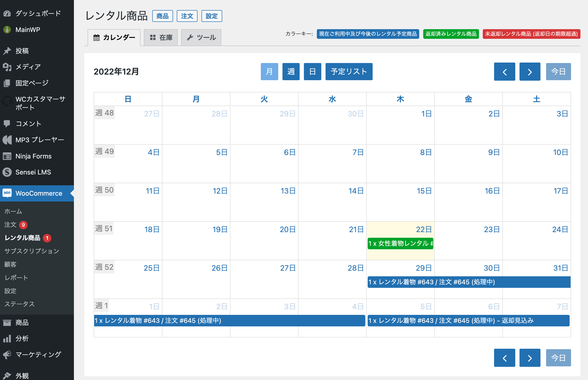The height and width of the screenshot is (380, 588).
Task: Click the Sensei LMS icon
Action: point(7,172)
